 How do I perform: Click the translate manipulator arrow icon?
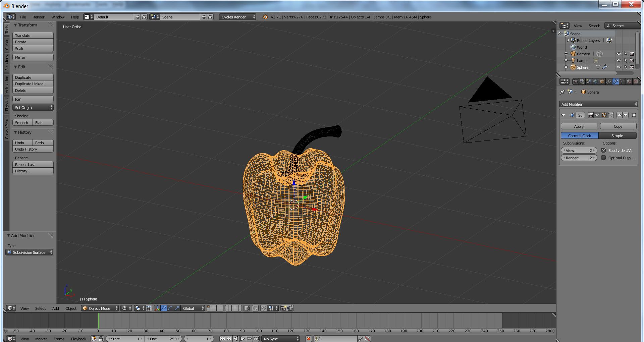pos(164,308)
